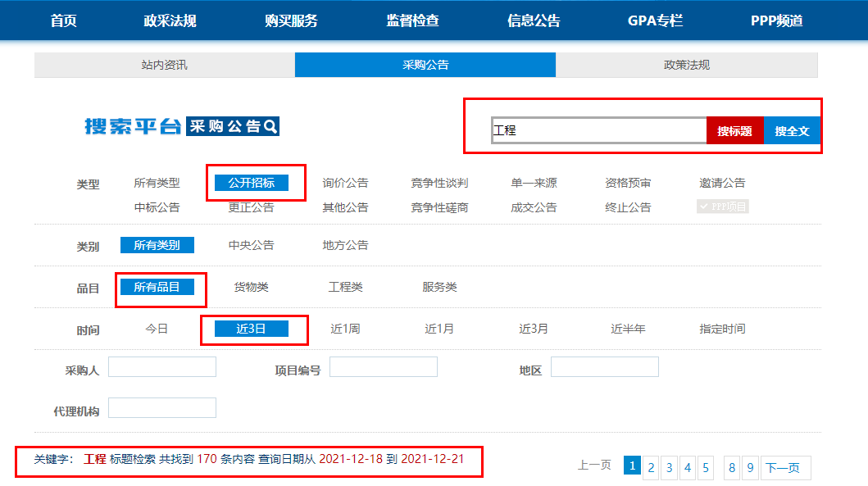
Task: Select 近3日 time filter
Action: (x=252, y=329)
